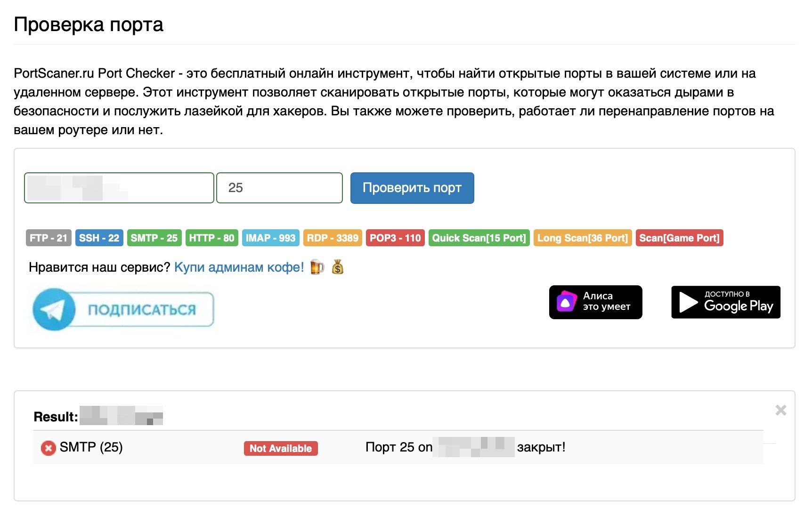
Task: Select the HTTP - 80 port preset
Action: tap(211, 238)
